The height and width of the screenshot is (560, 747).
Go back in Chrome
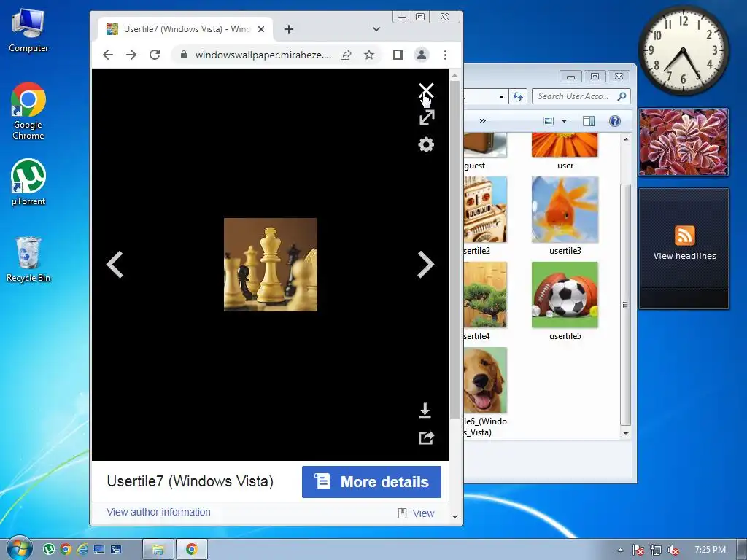(x=108, y=55)
